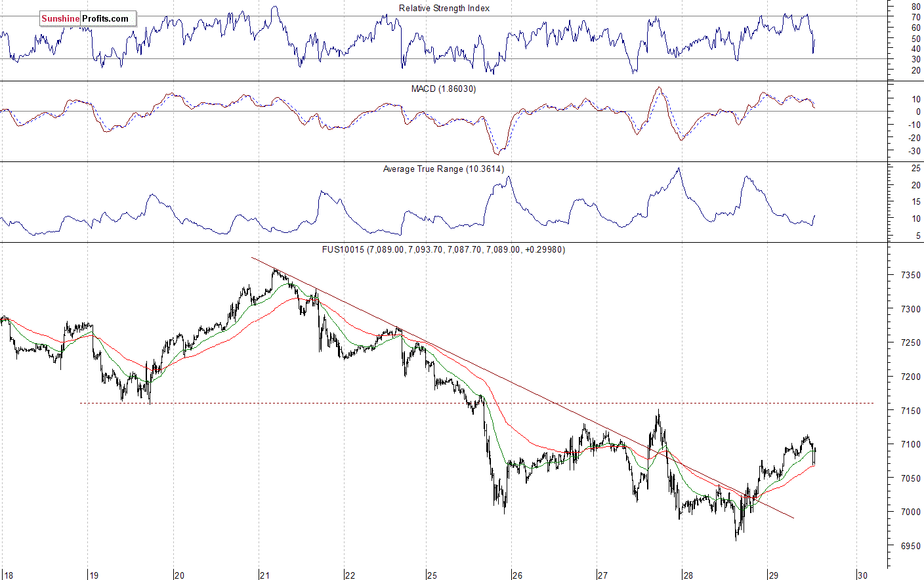Select the 7000 price axis label
Screen dimensions: 924x580
click(910, 512)
